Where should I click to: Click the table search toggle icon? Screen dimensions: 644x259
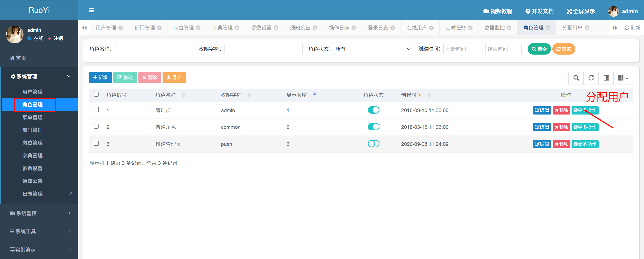(x=576, y=78)
